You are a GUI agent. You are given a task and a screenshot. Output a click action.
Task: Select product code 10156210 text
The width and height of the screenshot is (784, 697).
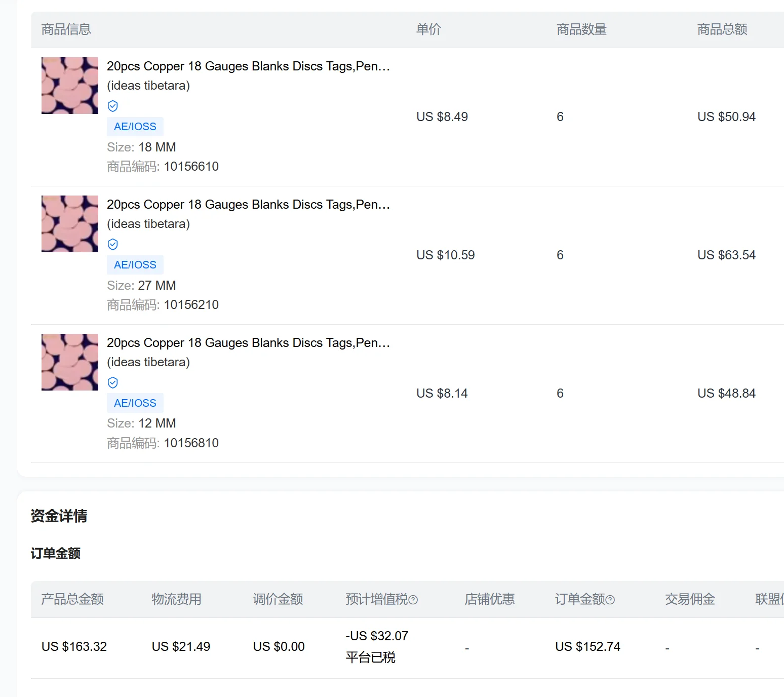[x=191, y=305]
